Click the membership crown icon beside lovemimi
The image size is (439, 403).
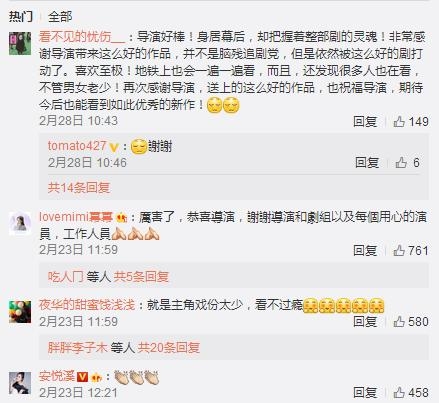coord(122,218)
